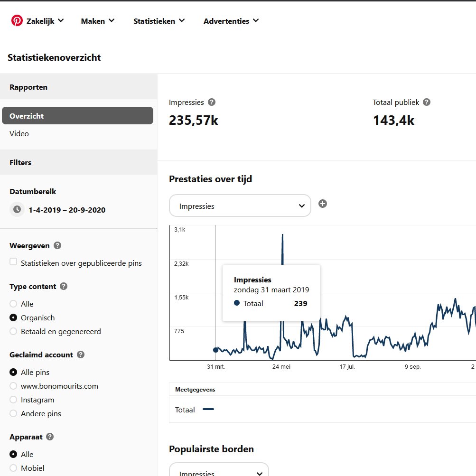Click the Pinterest logo icon
Image resolution: width=476 pixels, height=476 pixels.
pos(17,20)
